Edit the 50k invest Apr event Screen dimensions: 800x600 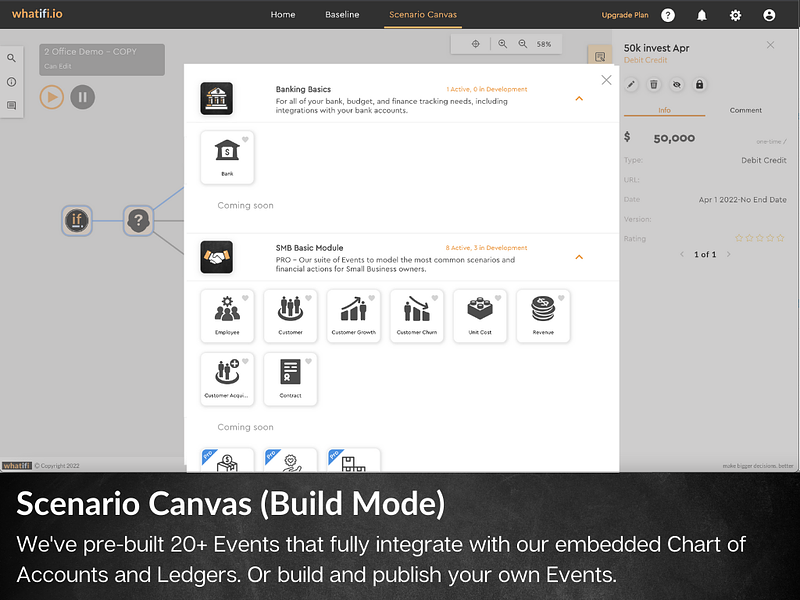pos(631,85)
